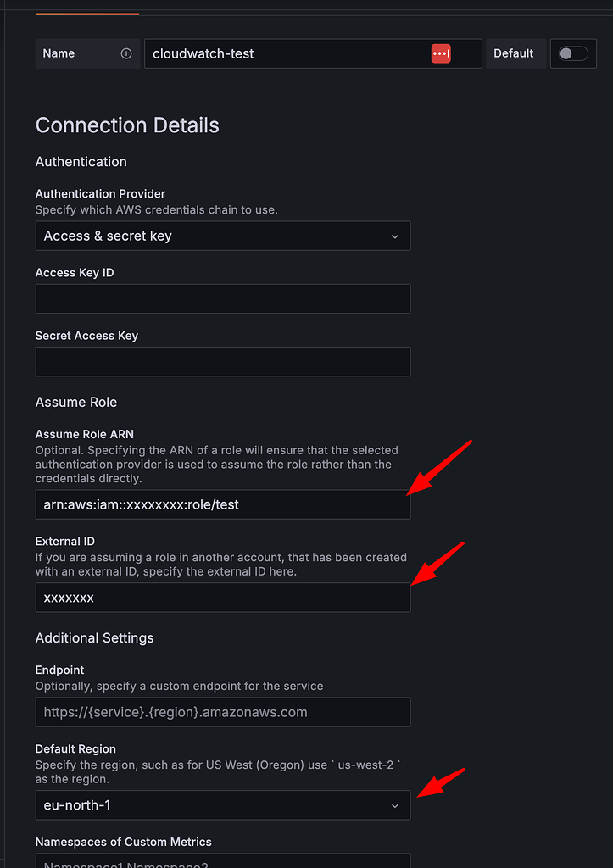613x868 pixels.
Task: Click the Namespaces of Custom Metrics field
Action: coord(223,863)
